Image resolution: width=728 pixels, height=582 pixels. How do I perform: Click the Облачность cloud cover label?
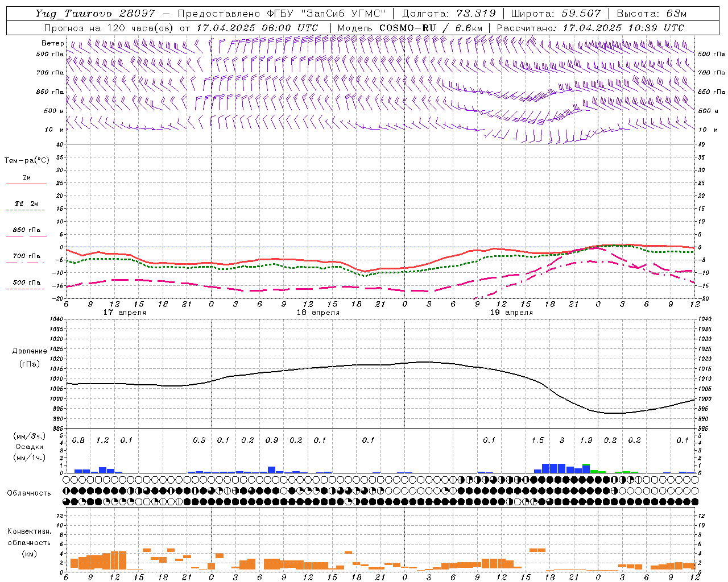coord(29,493)
